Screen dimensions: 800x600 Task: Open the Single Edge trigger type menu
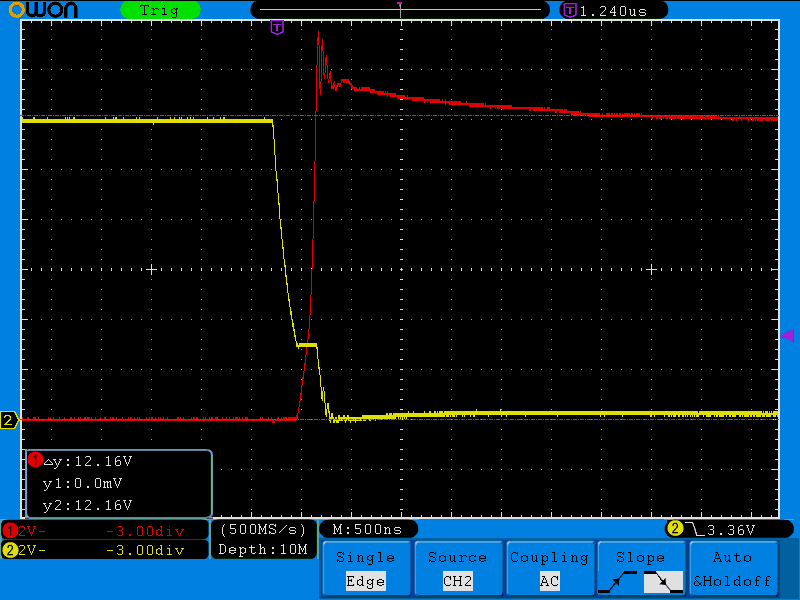coord(366,569)
